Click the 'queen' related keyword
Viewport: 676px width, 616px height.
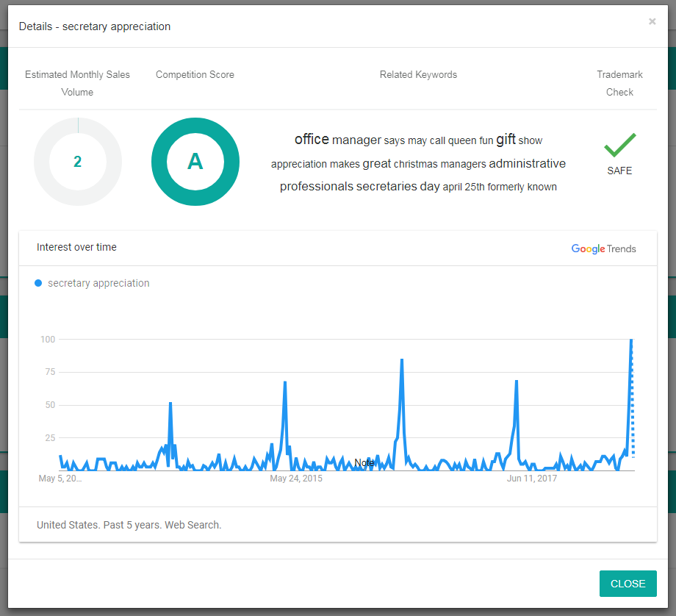tap(462, 141)
